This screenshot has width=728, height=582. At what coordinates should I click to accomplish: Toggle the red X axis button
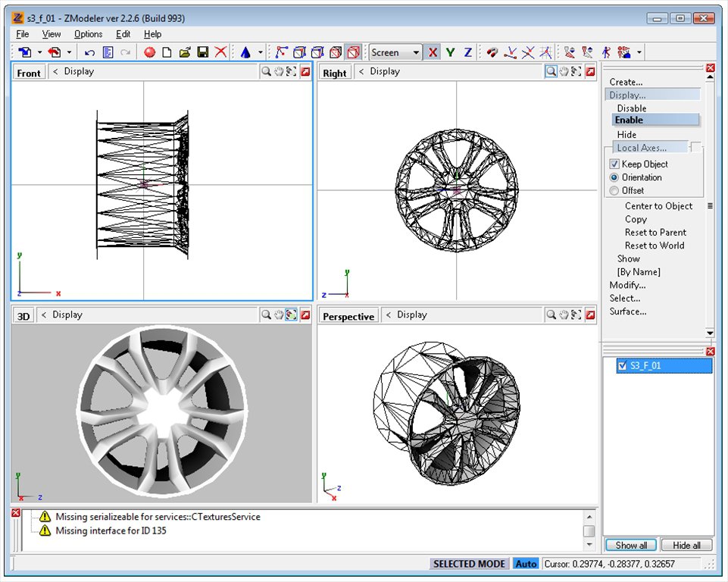pos(433,52)
